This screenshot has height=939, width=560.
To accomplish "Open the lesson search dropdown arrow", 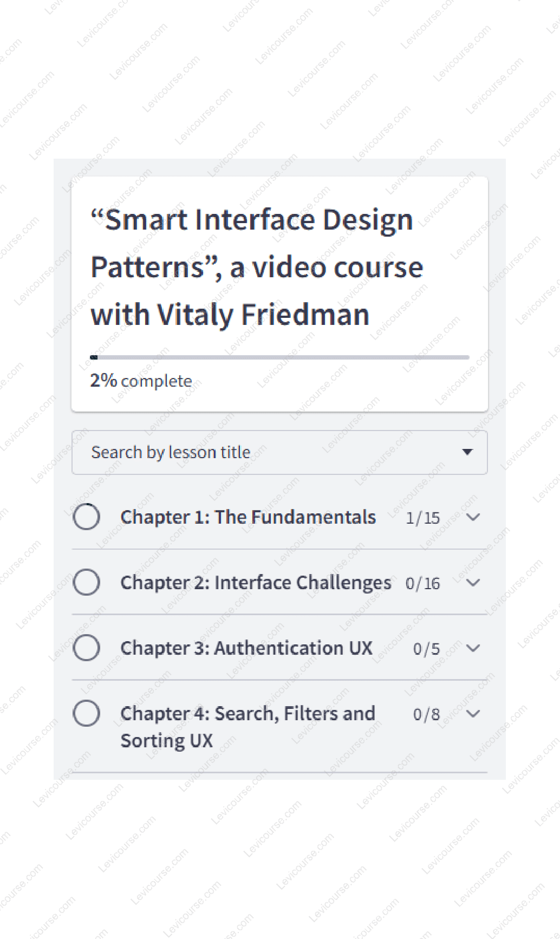I will point(467,452).
